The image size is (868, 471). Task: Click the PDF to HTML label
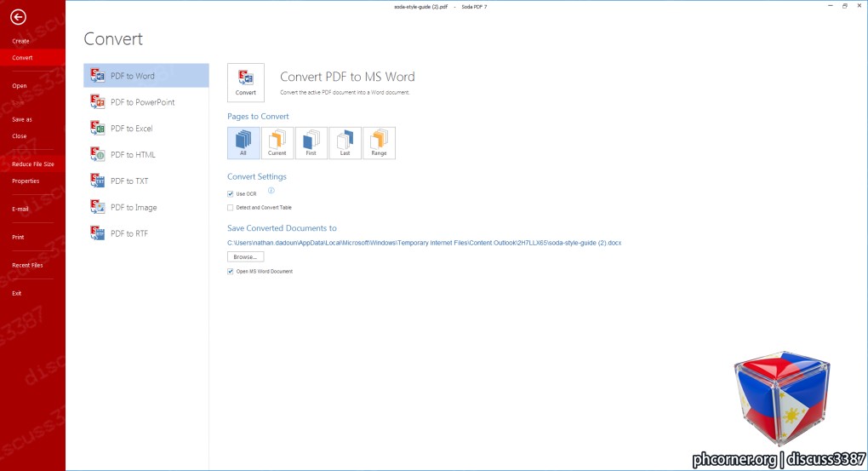pos(133,155)
